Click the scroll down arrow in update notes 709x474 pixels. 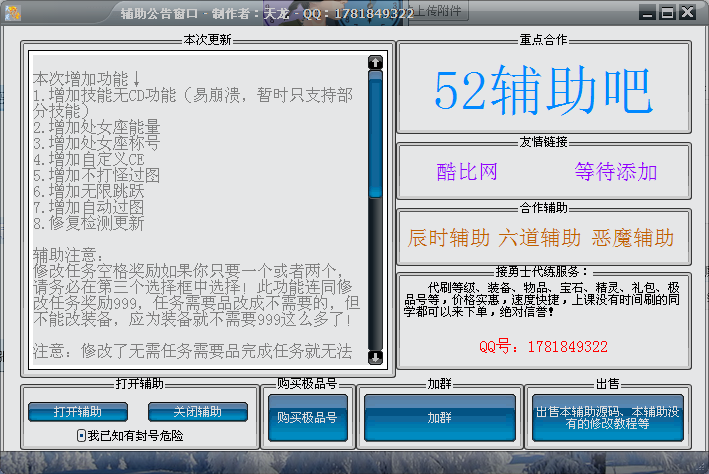375,357
